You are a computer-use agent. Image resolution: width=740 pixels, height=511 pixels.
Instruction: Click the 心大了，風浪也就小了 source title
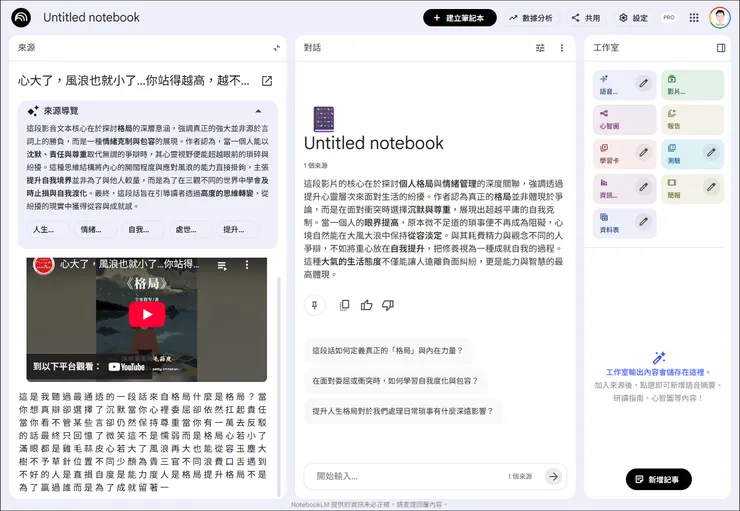(134, 81)
